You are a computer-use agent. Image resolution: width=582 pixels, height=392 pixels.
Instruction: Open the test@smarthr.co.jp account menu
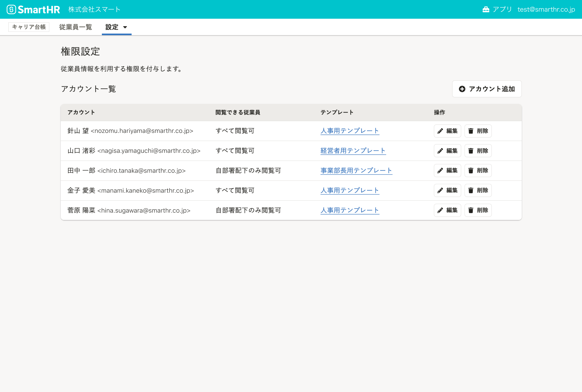pyautogui.click(x=546, y=10)
